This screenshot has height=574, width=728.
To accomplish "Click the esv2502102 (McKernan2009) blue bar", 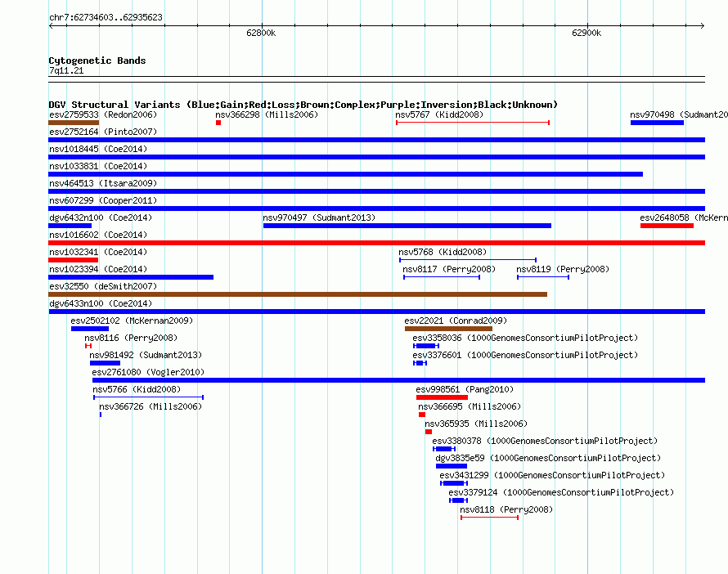I will click(x=90, y=329).
